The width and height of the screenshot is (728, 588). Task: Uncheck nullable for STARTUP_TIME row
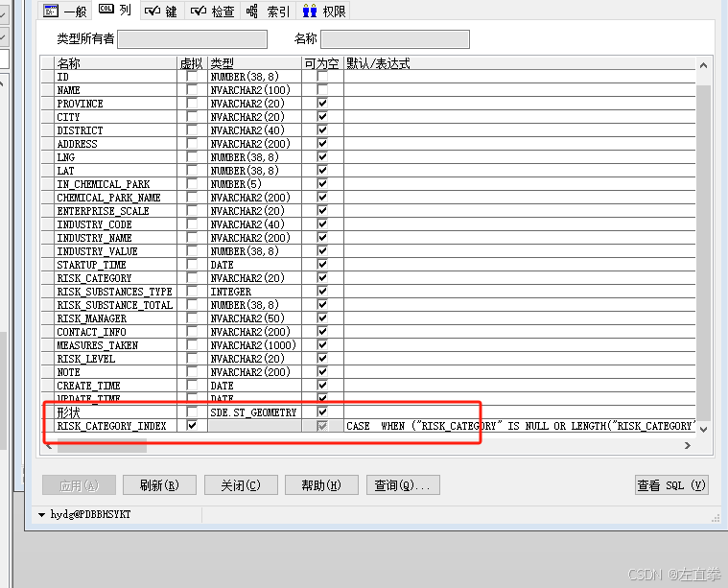tap(322, 265)
